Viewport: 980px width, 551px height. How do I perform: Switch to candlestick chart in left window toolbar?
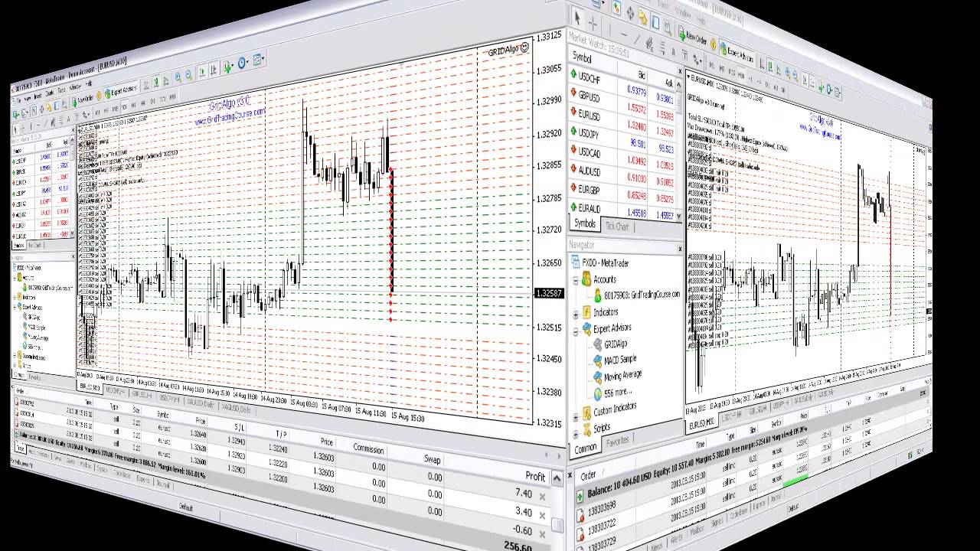coord(156,80)
